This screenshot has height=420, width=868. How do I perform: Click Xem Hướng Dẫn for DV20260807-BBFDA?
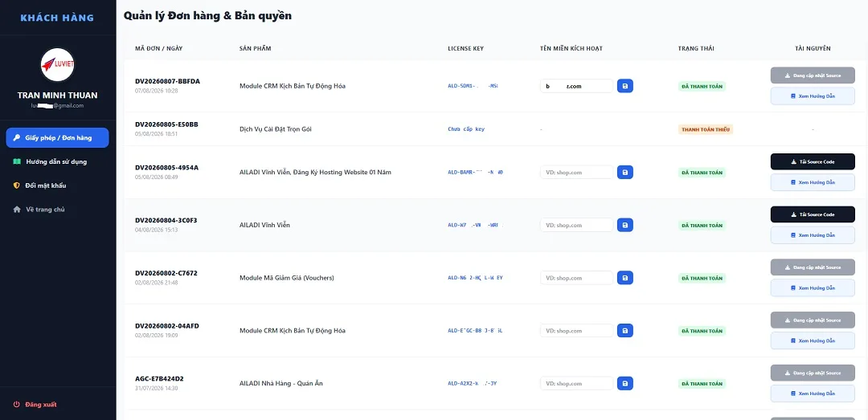(x=813, y=96)
